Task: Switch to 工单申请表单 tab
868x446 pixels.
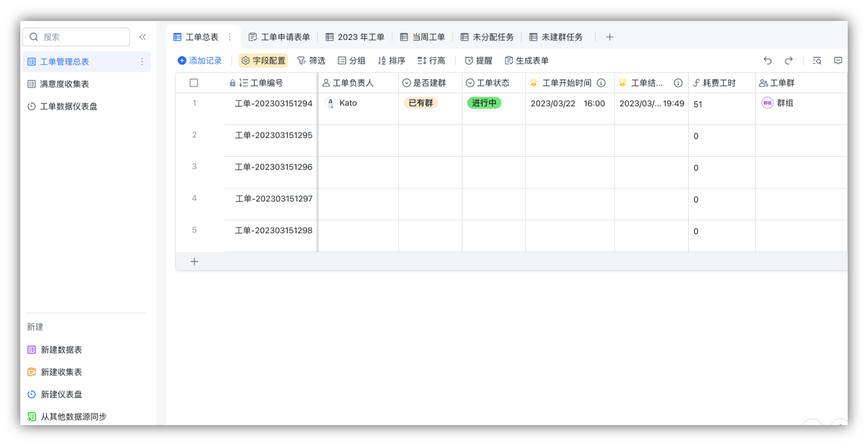Action: pyautogui.click(x=279, y=37)
